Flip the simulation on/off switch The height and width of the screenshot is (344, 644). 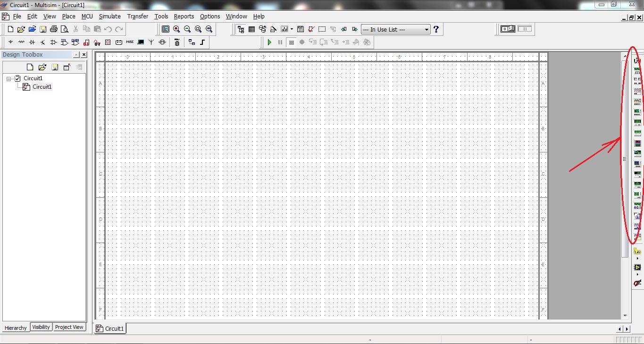(x=508, y=29)
